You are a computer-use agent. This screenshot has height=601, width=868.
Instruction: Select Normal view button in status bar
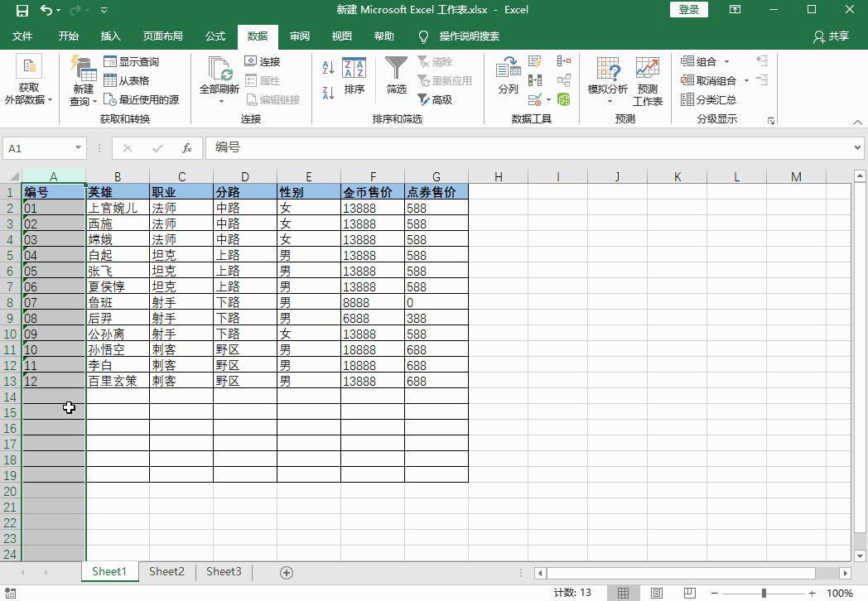624,593
